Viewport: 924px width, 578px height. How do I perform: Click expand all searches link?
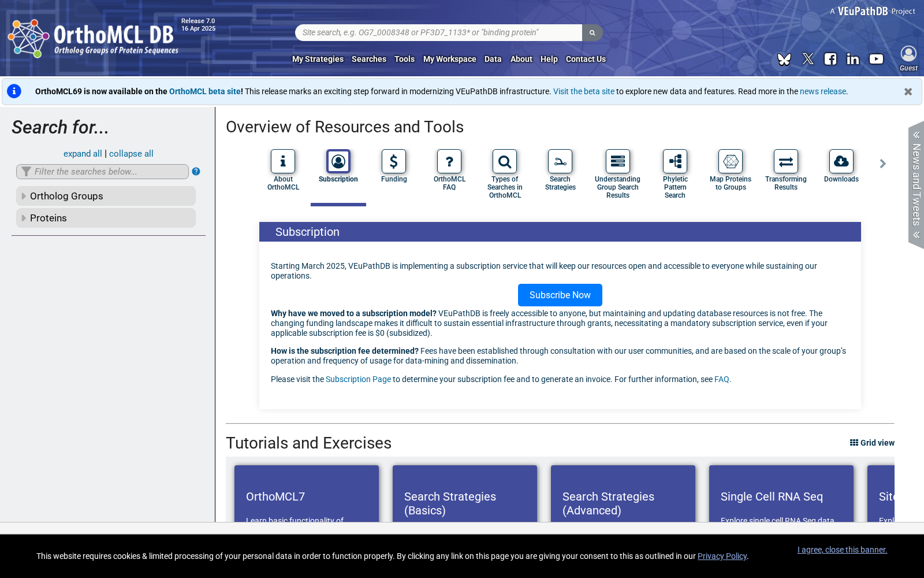[83, 154]
